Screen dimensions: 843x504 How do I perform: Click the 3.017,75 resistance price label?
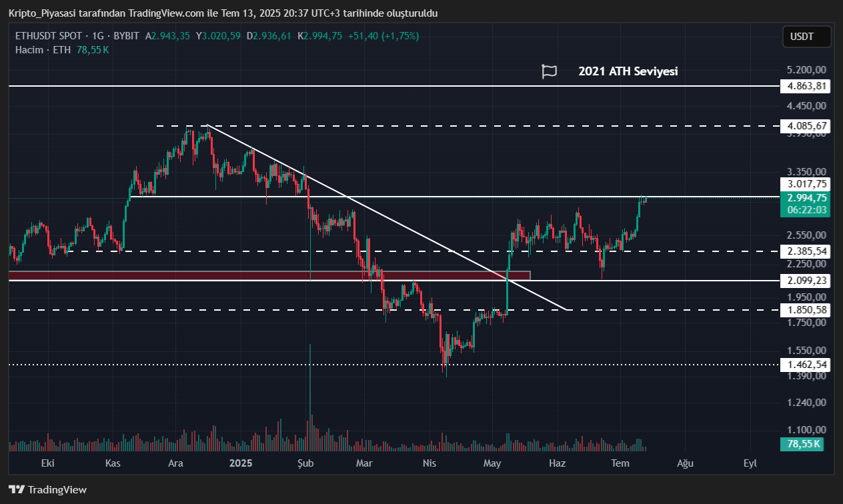click(x=807, y=184)
